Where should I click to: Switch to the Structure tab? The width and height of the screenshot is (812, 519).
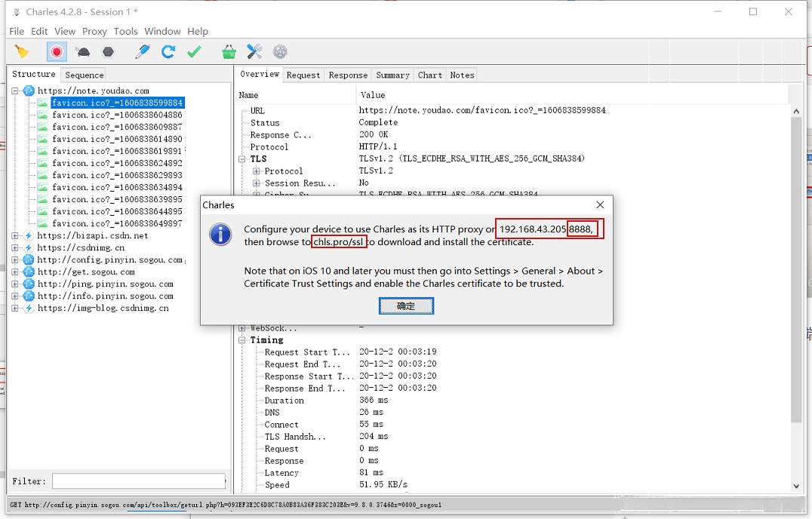34,75
